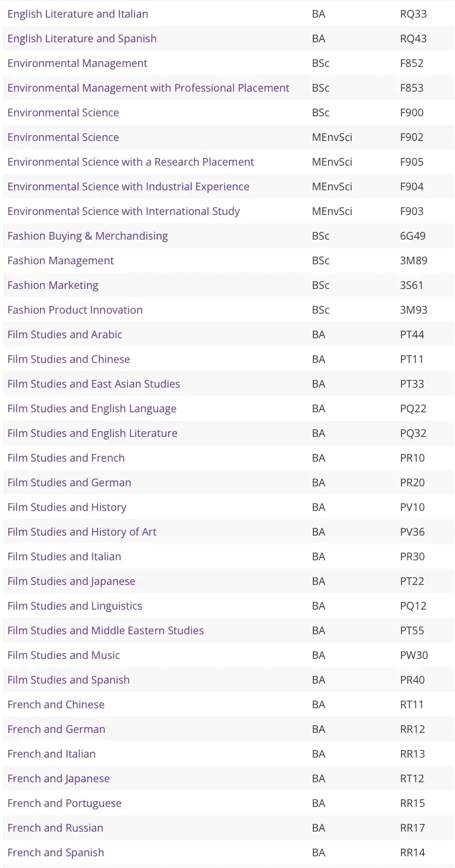Open the Fashion Management course
455x868 pixels.
[x=61, y=261]
